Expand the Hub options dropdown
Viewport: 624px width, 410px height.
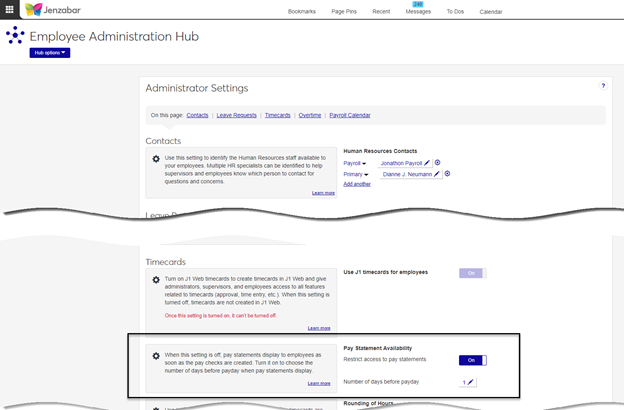[x=50, y=53]
